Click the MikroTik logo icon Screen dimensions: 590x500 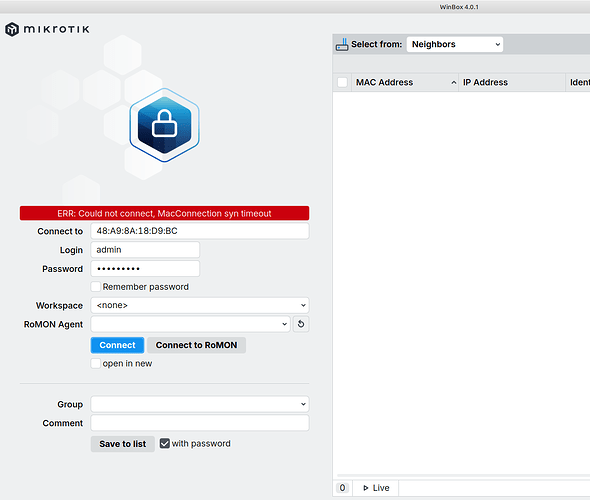pyautogui.click(x=12, y=29)
